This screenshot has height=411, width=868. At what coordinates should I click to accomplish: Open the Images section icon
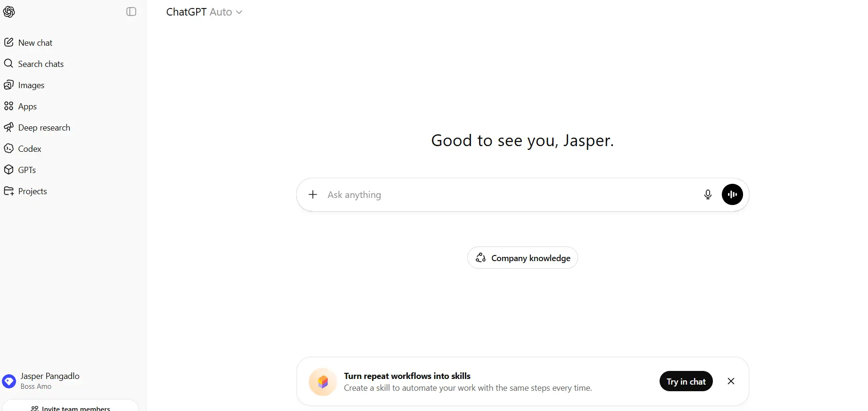coord(9,85)
